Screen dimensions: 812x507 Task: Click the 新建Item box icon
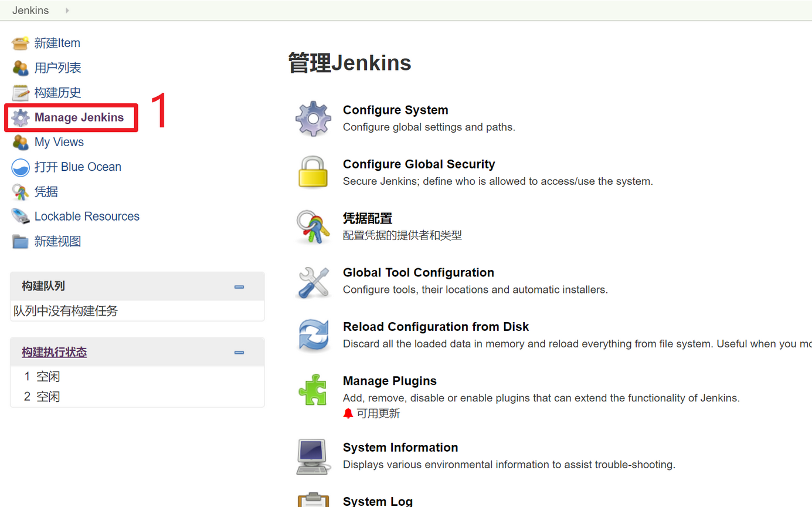tap(21, 43)
